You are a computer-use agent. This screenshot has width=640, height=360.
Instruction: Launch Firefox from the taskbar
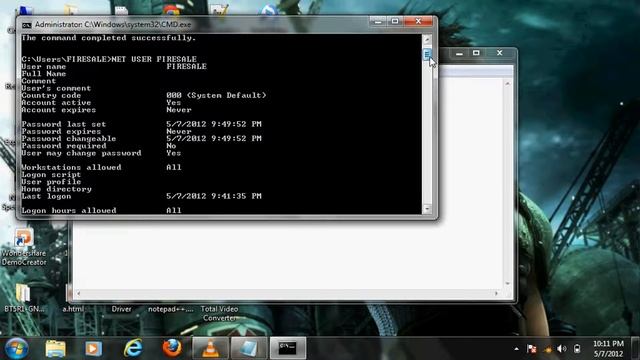click(172, 348)
